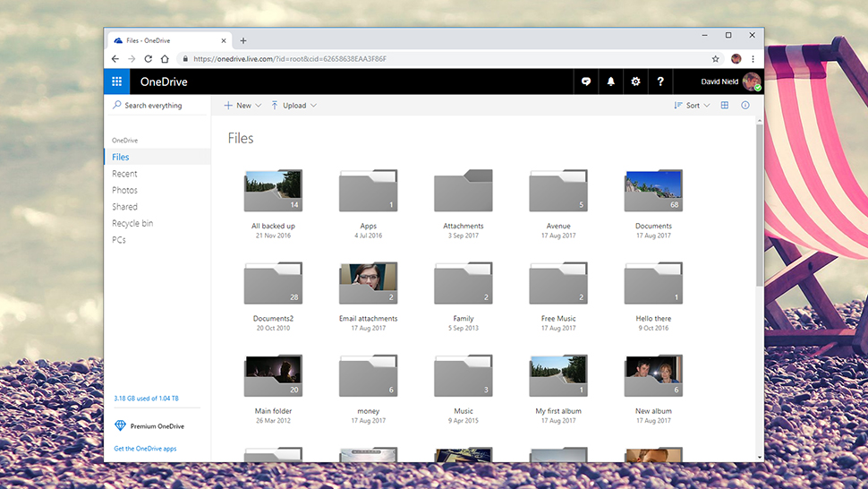This screenshot has width=868, height=489.
Task: View site security lock info
Action: tap(185, 59)
